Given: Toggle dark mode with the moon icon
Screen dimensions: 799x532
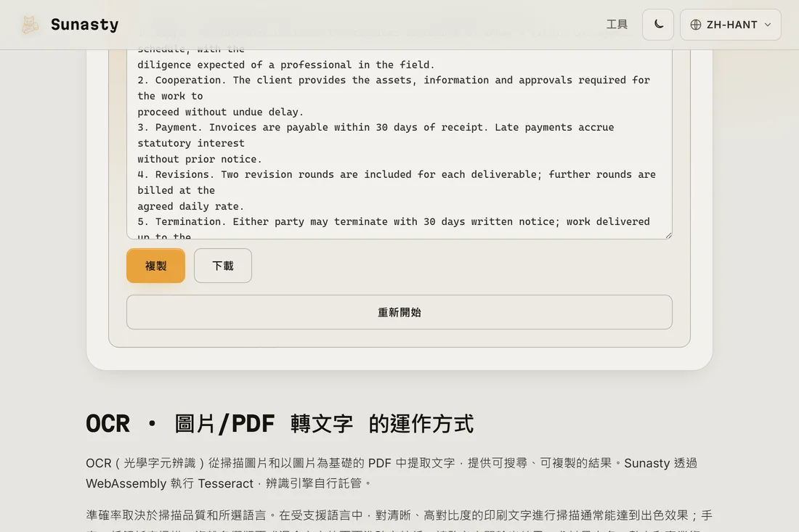Looking at the screenshot, I should (x=658, y=25).
